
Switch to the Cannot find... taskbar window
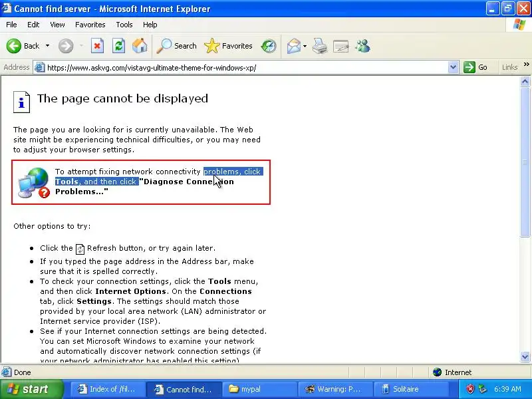184,389
